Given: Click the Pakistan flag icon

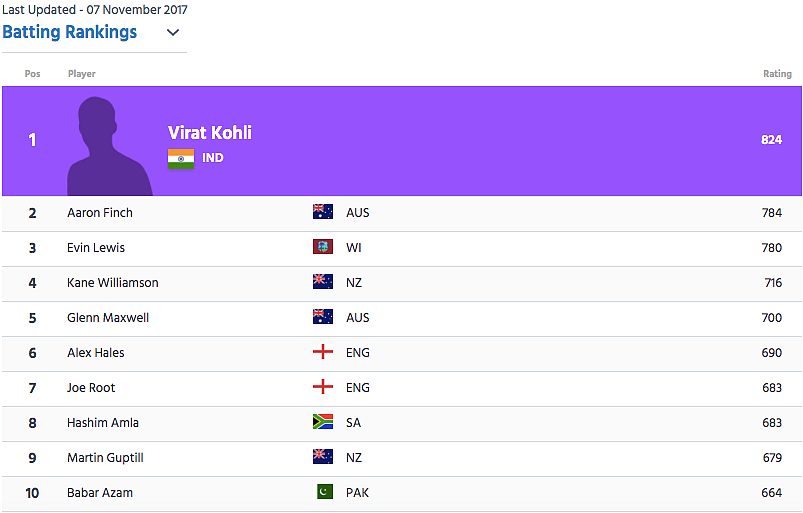Looking at the screenshot, I should [325, 492].
